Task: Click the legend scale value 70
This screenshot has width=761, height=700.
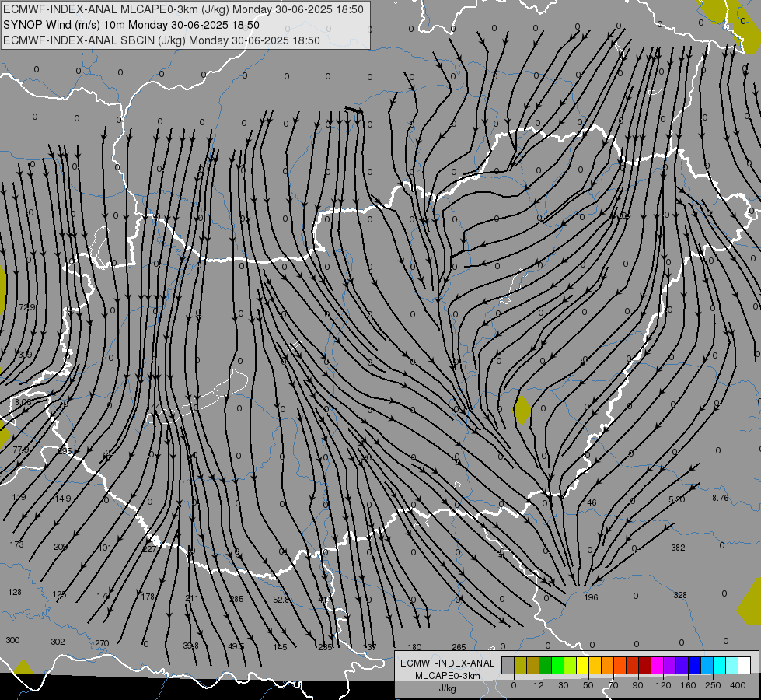Action: coord(613,685)
